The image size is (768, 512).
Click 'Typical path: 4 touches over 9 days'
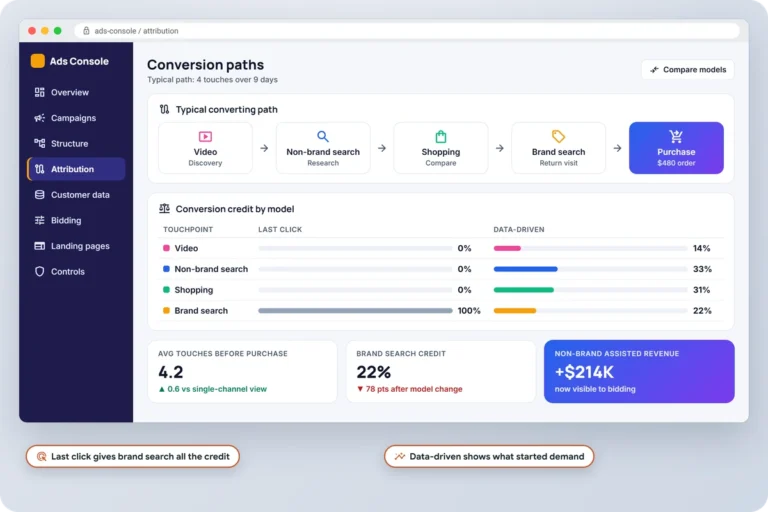(213, 79)
